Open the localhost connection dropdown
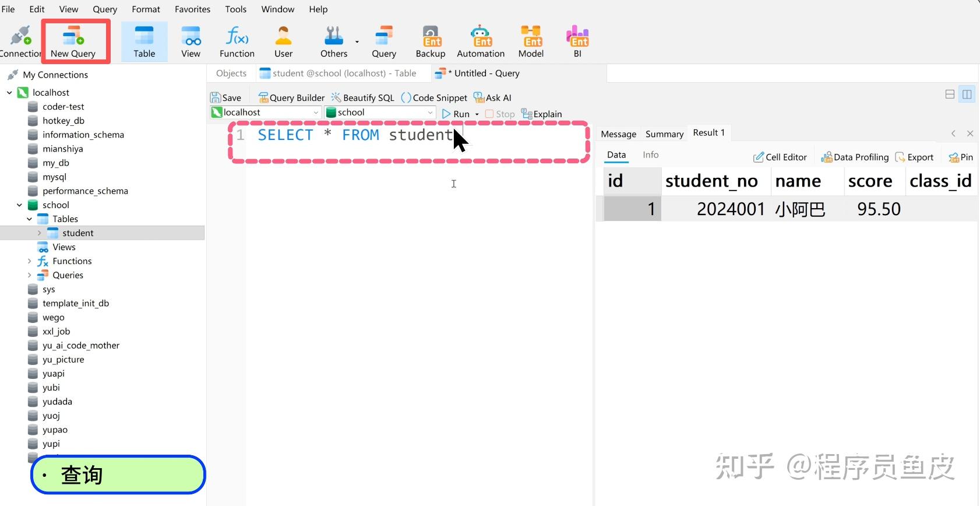 coord(266,113)
